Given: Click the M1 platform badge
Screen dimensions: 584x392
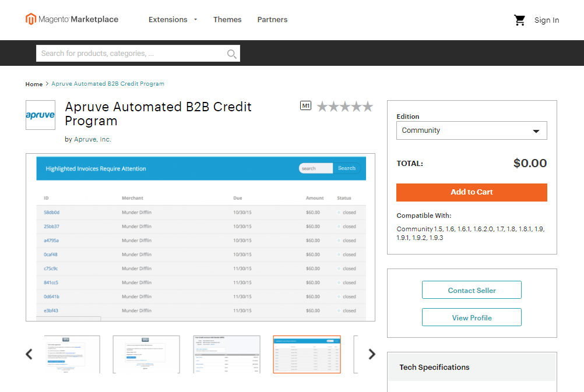Looking at the screenshot, I should 305,106.
